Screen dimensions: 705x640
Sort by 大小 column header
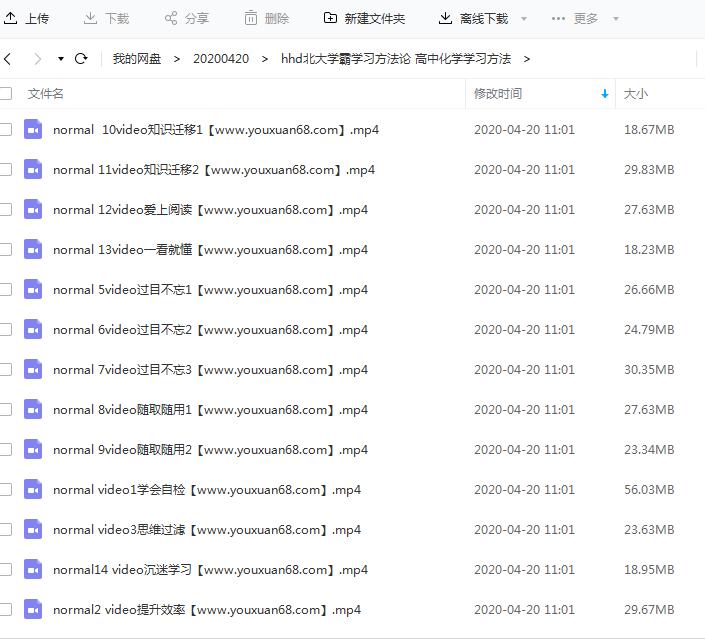(x=636, y=94)
